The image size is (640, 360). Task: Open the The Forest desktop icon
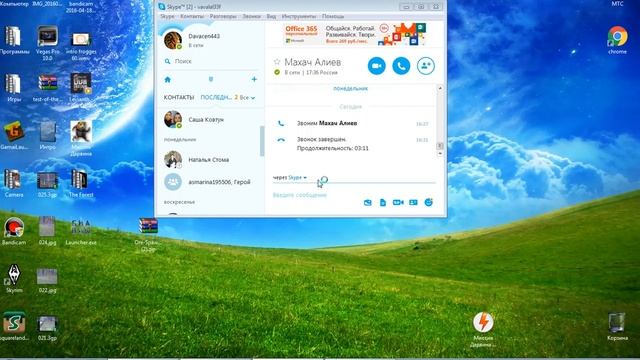pos(81,183)
